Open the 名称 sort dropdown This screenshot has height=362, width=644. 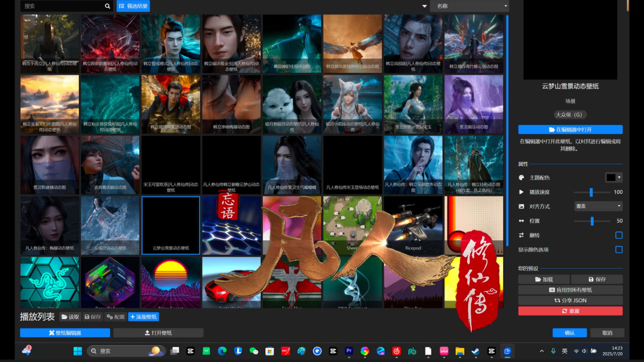pyautogui.click(x=469, y=6)
